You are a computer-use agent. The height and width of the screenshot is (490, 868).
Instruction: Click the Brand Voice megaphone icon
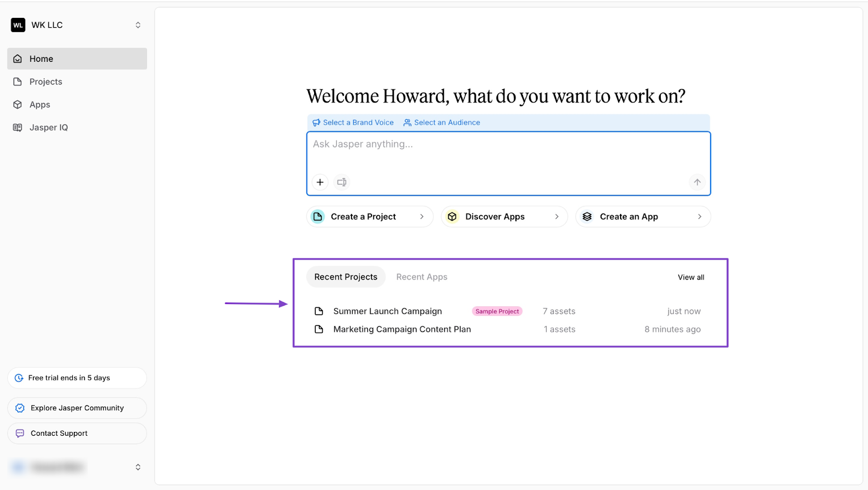(316, 122)
